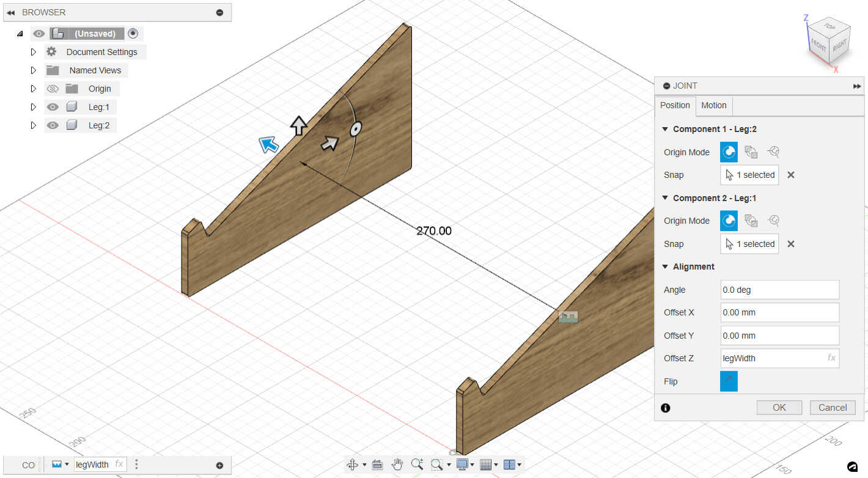The height and width of the screenshot is (478, 868).
Task: Open Viewports layout icon
Action: tap(509, 465)
